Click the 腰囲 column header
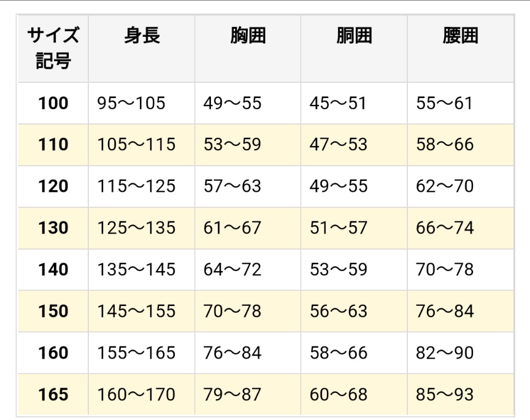Screen dimensions: 530x420 pyautogui.click(x=460, y=36)
